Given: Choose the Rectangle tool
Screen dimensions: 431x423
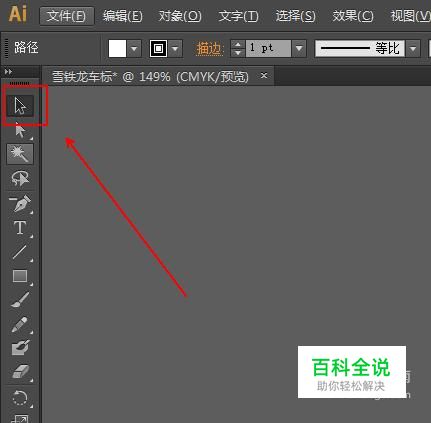Looking at the screenshot, I should tap(20, 276).
